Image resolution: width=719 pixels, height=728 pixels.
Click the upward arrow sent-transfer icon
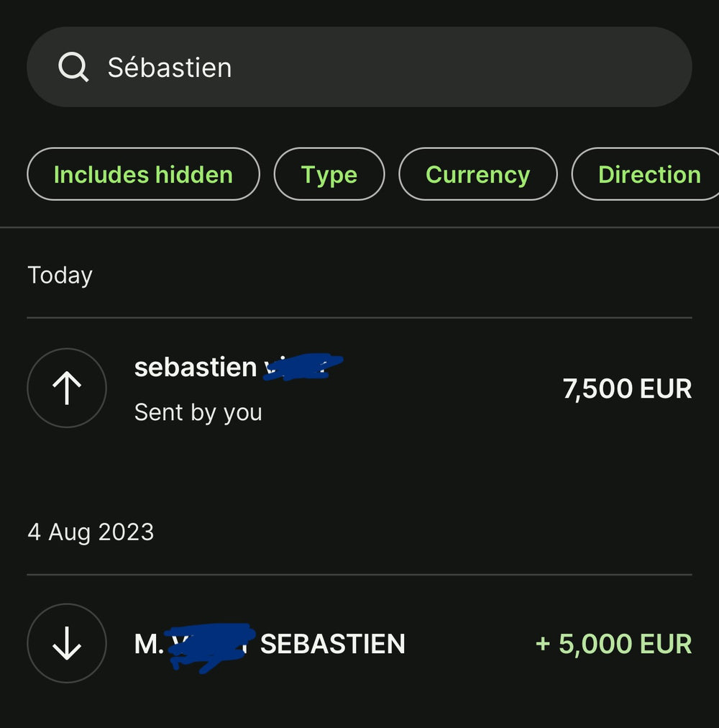pos(67,388)
